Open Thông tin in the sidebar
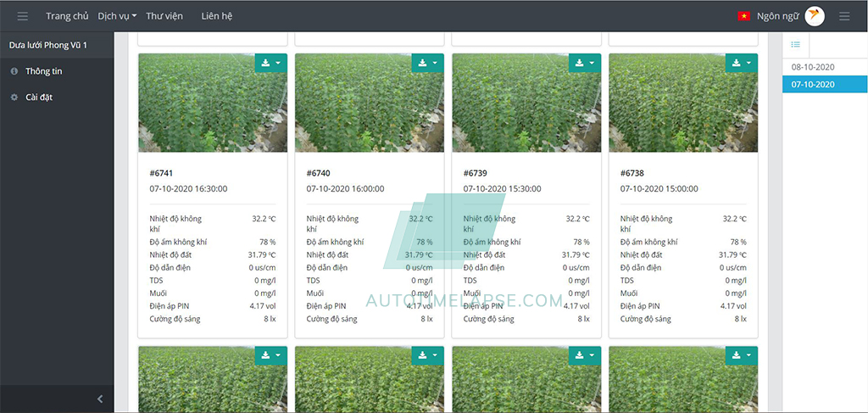This screenshot has height=413, width=868. (44, 71)
